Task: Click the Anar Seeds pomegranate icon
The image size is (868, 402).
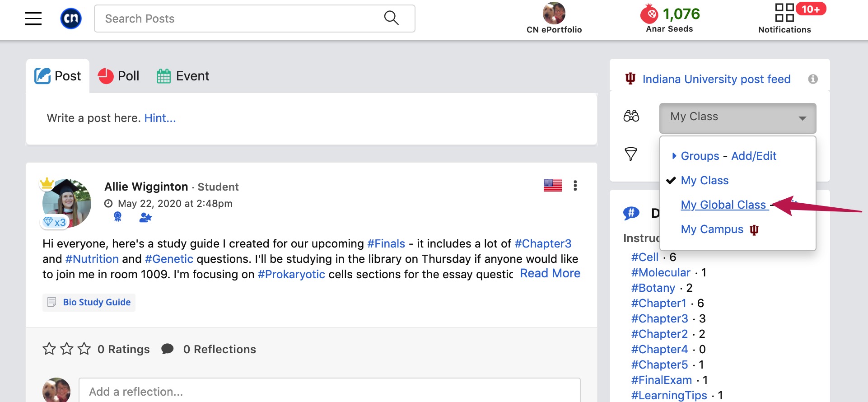Action: pos(649,14)
